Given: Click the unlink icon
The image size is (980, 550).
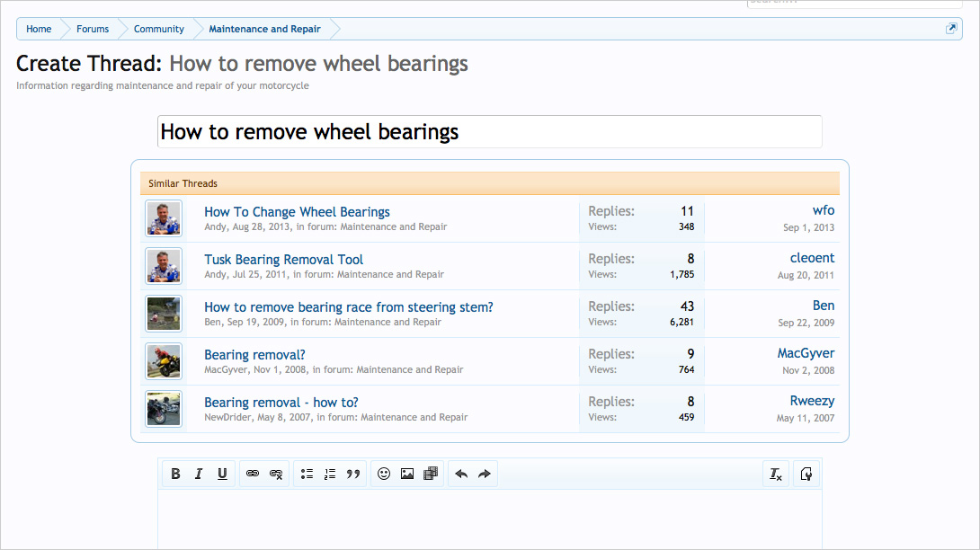Looking at the screenshot, I should click(276, 474).
